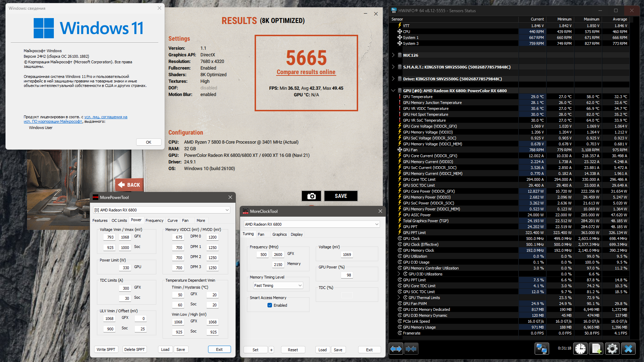This screenshot has height=362, width=644.
Task: Start HWiNFO logging with document-plus icon
Action: click(596, 348)
